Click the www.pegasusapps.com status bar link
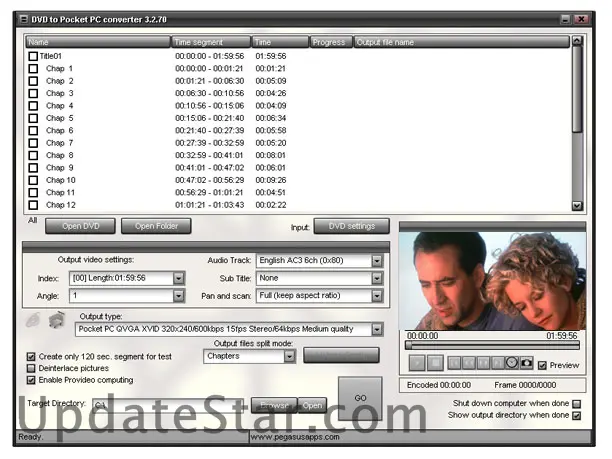 [295, 437]
